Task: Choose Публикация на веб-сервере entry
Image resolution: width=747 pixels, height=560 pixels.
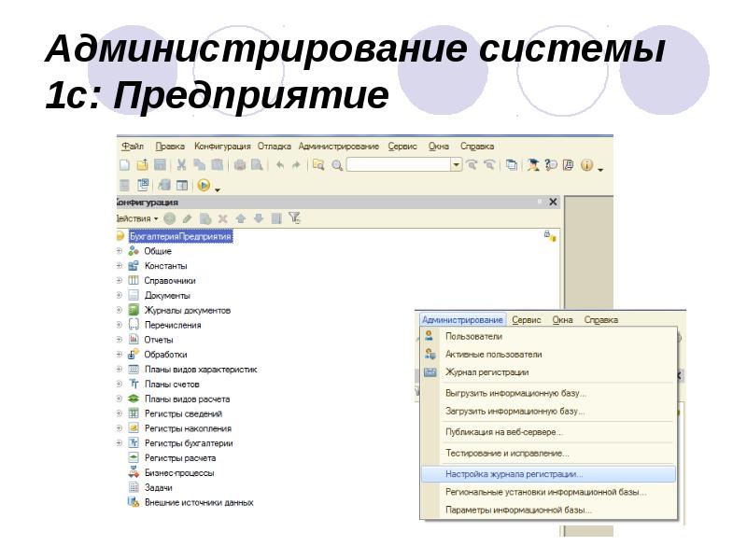Action: point(548,432)
